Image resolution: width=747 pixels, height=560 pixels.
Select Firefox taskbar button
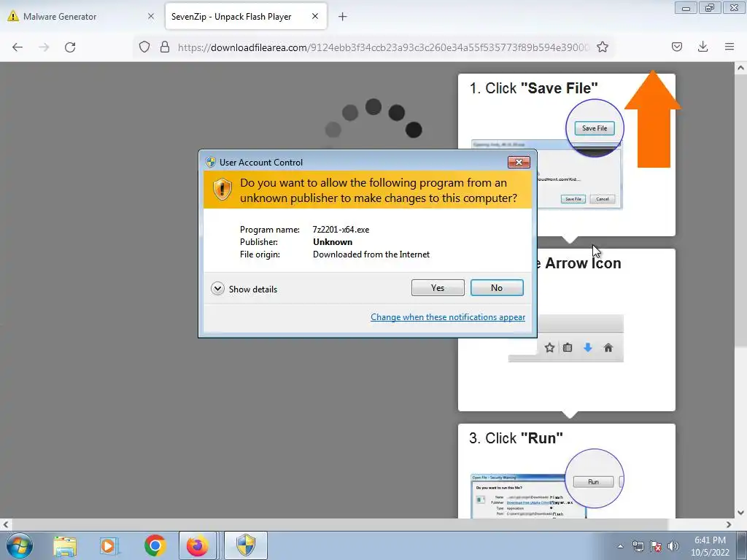tap(197, 545)
